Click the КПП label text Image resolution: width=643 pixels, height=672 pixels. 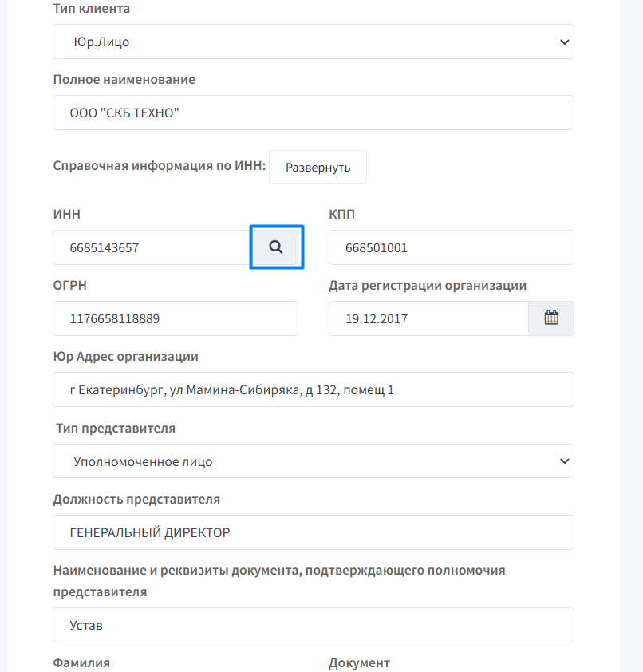(342, 214)
